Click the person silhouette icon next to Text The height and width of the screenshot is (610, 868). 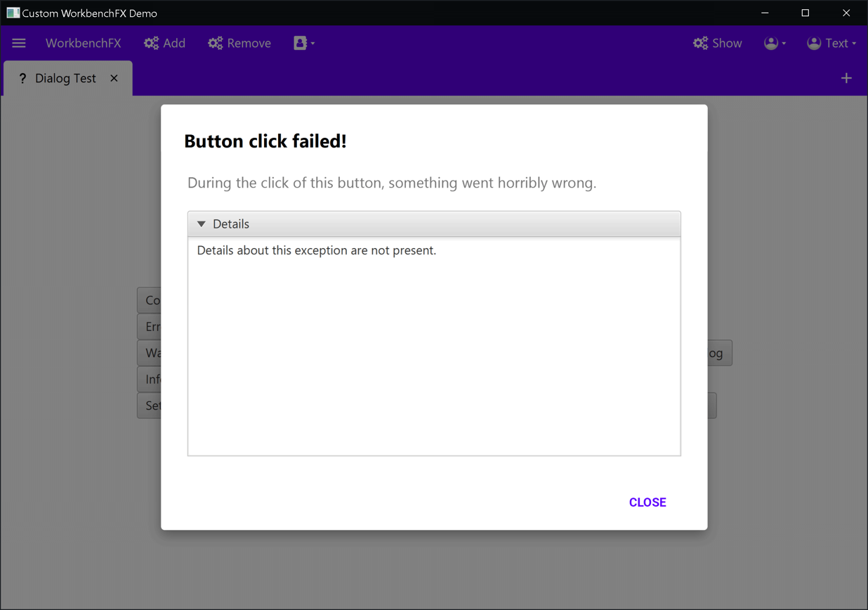coord(814,43)
